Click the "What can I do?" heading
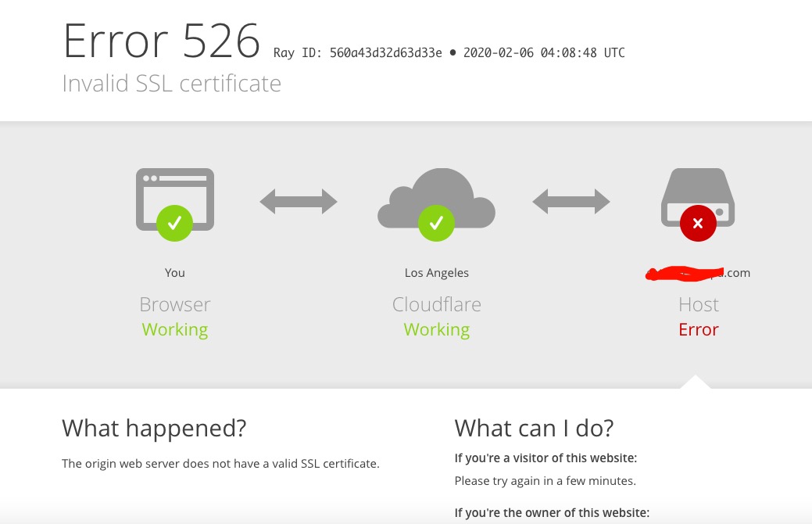 point(534,428)
